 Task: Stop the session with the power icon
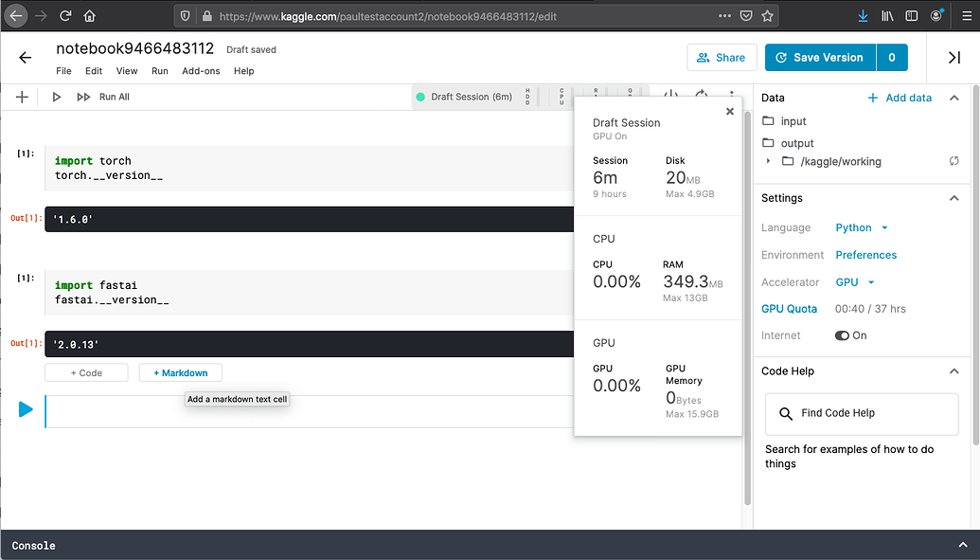point(672,95)
